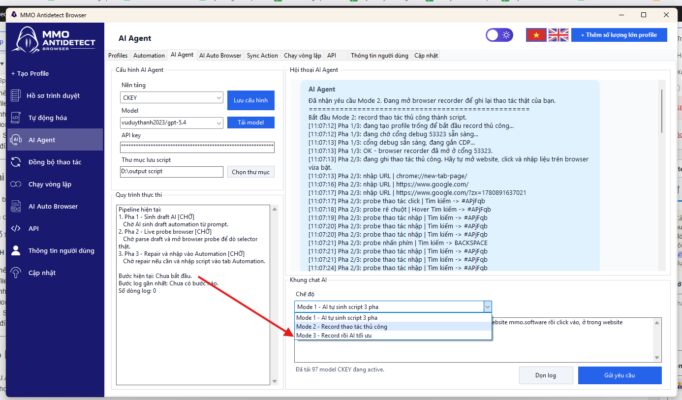682x400 pixels.
Task: Click the 'Bước hiện tại: Chưa bắt đầu' line
Action: [x=155, y=276]
